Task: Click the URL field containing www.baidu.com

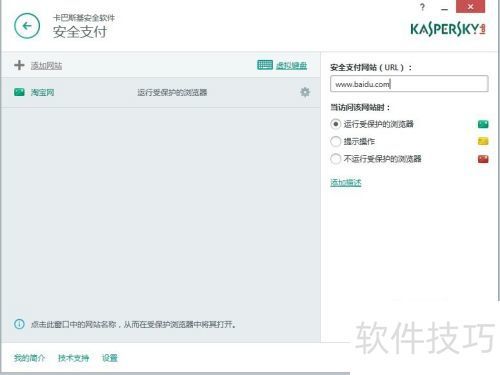Action: 409,84
